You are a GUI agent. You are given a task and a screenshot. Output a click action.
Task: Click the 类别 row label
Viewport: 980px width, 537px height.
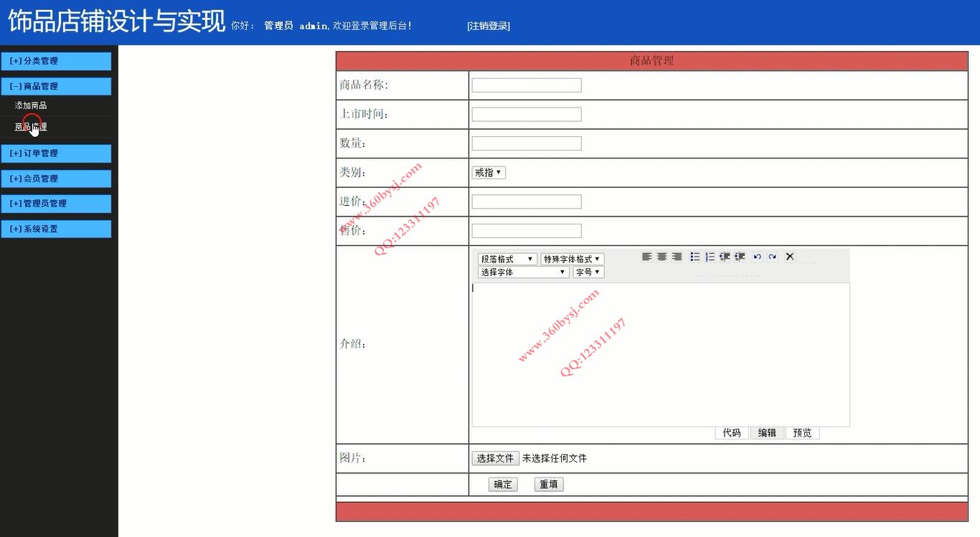[x=353, y=173]
